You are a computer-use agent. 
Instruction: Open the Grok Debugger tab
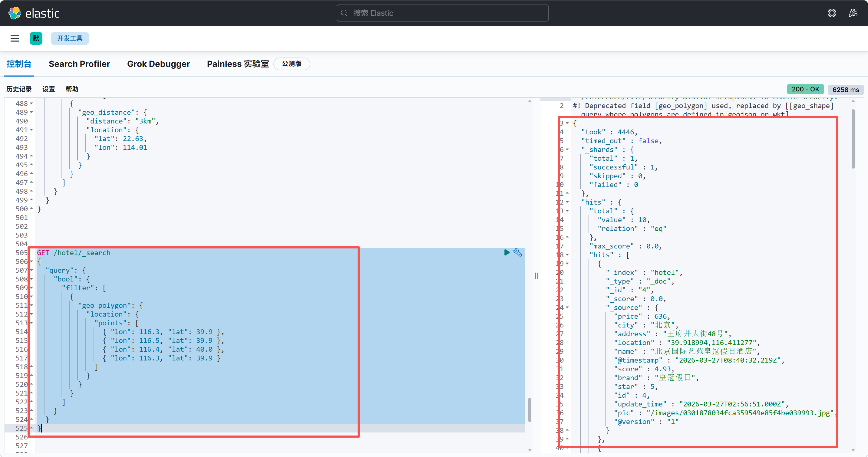(x=158, y=64)
